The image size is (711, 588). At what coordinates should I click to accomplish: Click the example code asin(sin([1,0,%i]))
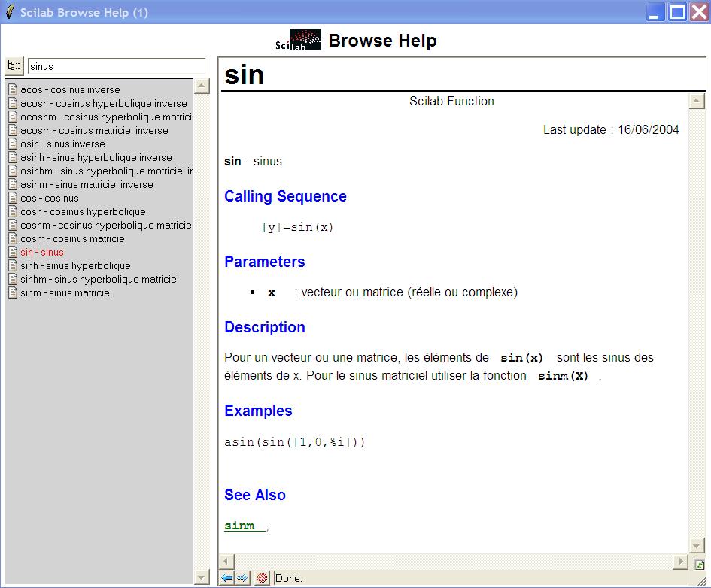[x=294, y=441]
